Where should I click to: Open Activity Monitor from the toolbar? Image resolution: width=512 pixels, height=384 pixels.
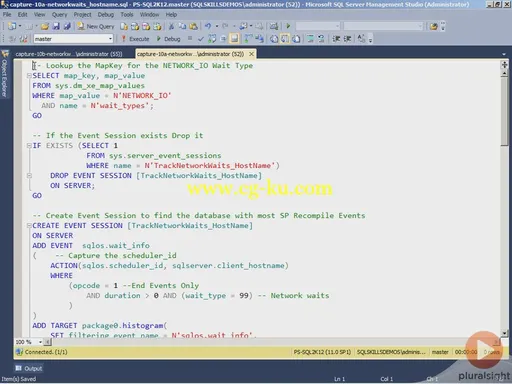point(274,26)
